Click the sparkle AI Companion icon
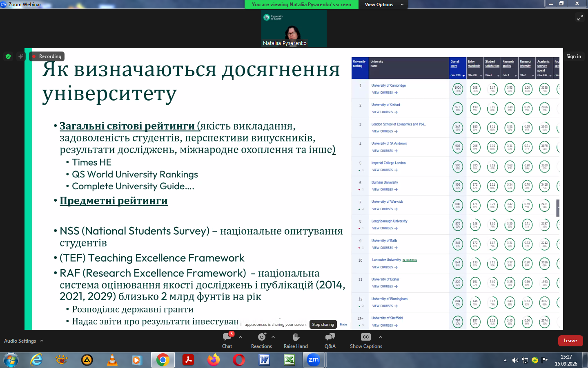Image resolution: width=588 pixels, height=368 pixels. coord(21,56)
